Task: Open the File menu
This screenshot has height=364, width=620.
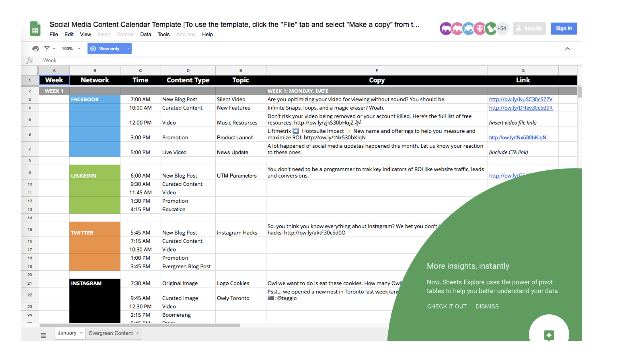Action: click(x=54, y=34)
